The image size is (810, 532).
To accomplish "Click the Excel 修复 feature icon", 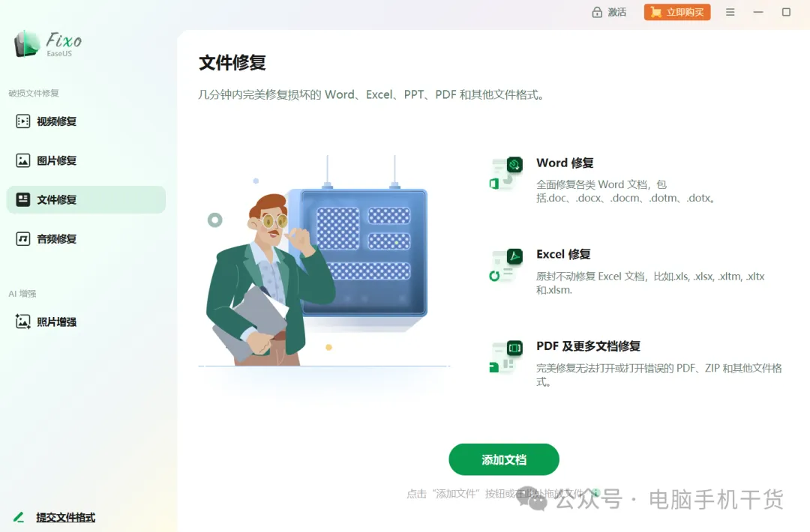I will (505, 265).
